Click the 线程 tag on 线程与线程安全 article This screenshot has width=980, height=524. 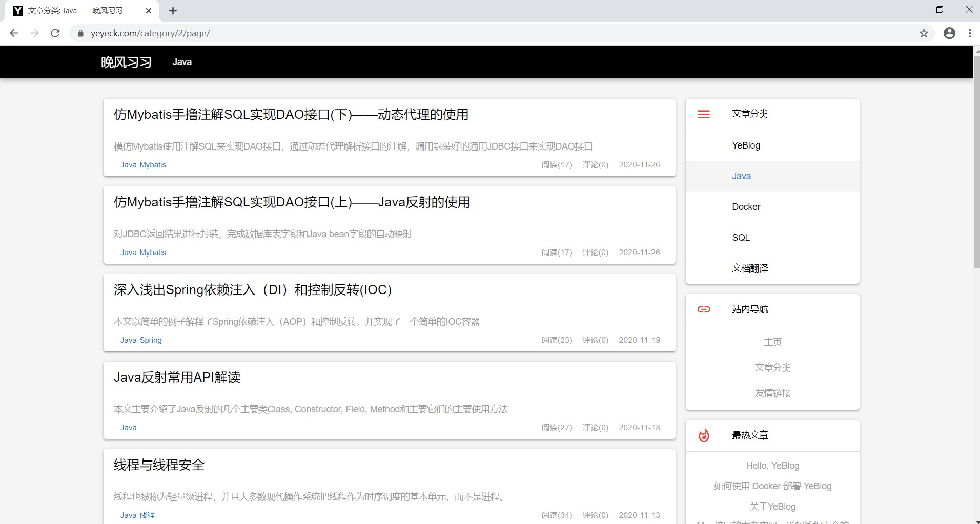147,515
